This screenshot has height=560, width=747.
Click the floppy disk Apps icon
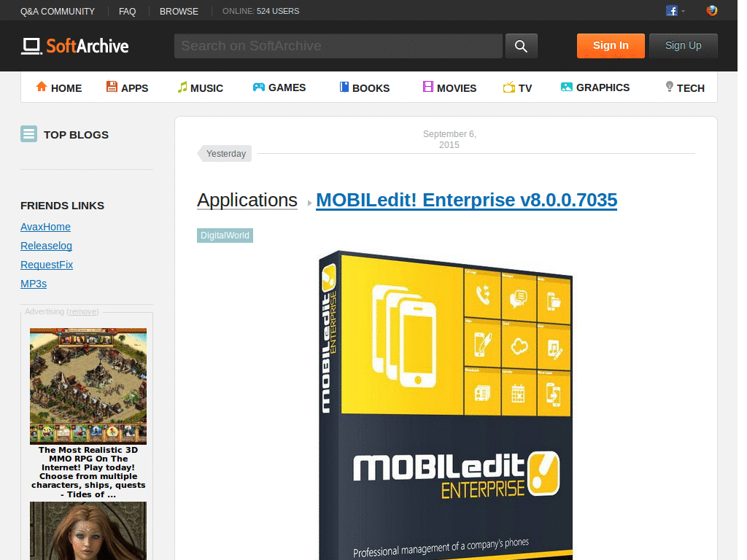point(112,87)
